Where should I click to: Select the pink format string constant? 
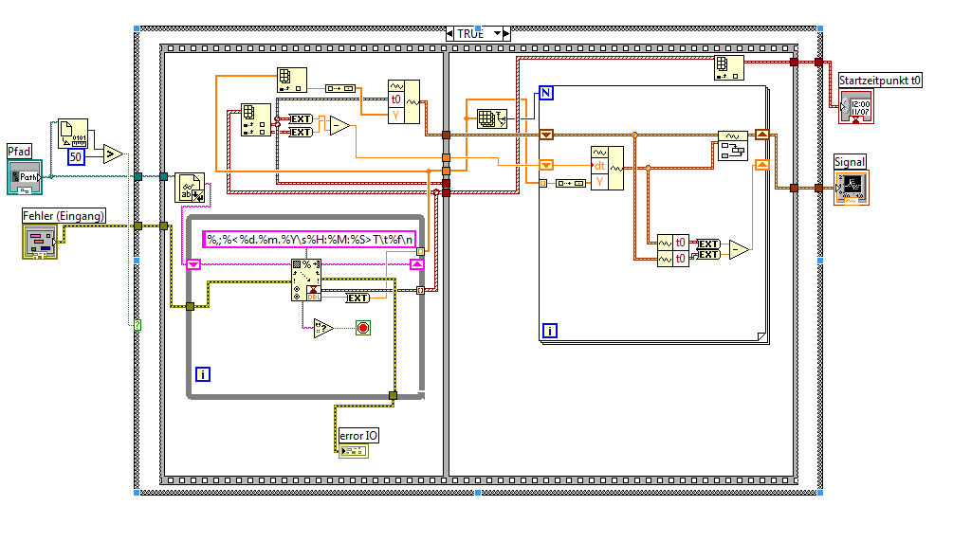pyautogui.click(x=309, y=240)
